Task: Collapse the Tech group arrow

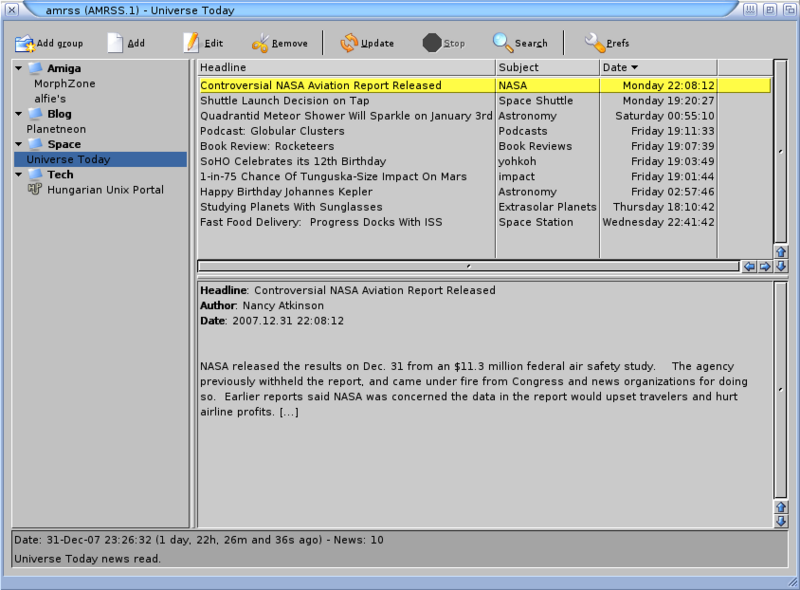Action: [19, 175]
